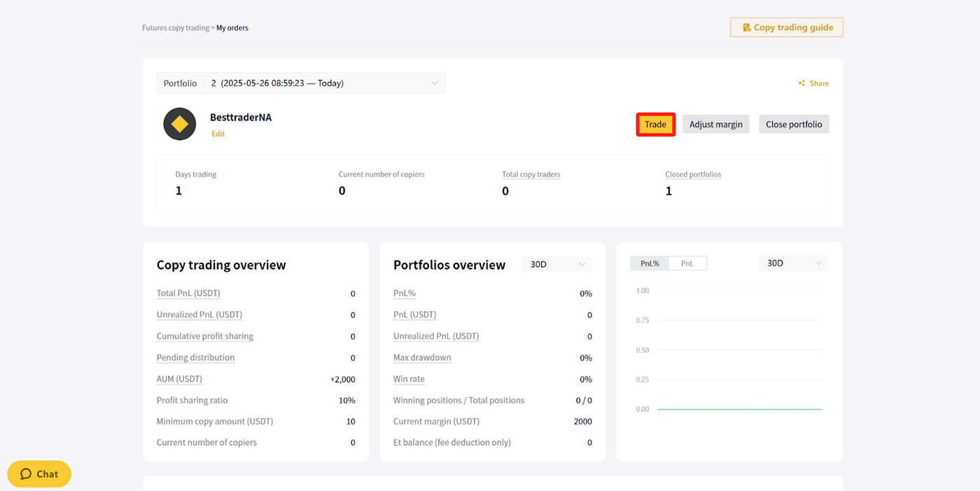Click Edit under BesttraderNA
The height and width of the screenshot is (491, 980).
pyautogui.click(x=218, y=134)
